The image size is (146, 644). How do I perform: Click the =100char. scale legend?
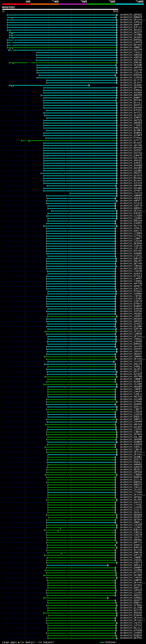pos(109,642)
